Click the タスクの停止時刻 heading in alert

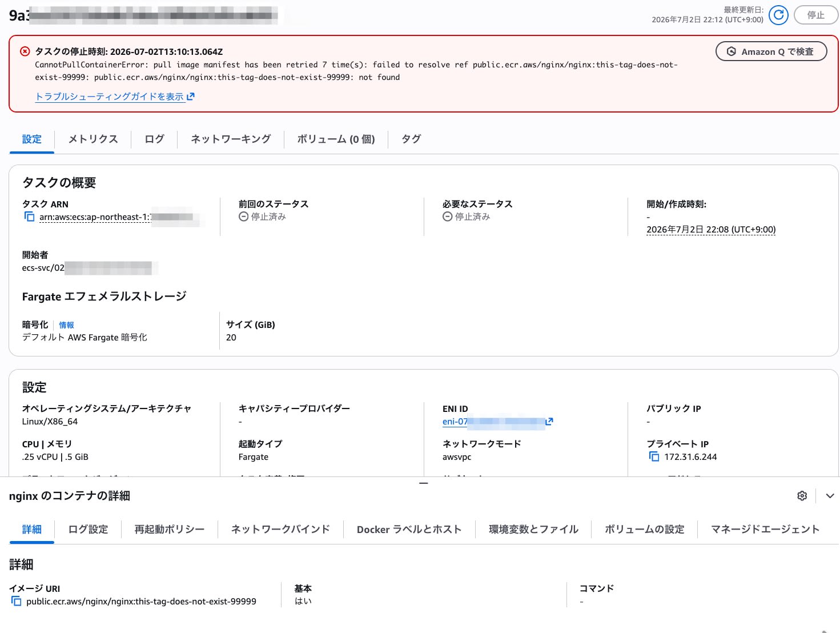click(128, 51)
